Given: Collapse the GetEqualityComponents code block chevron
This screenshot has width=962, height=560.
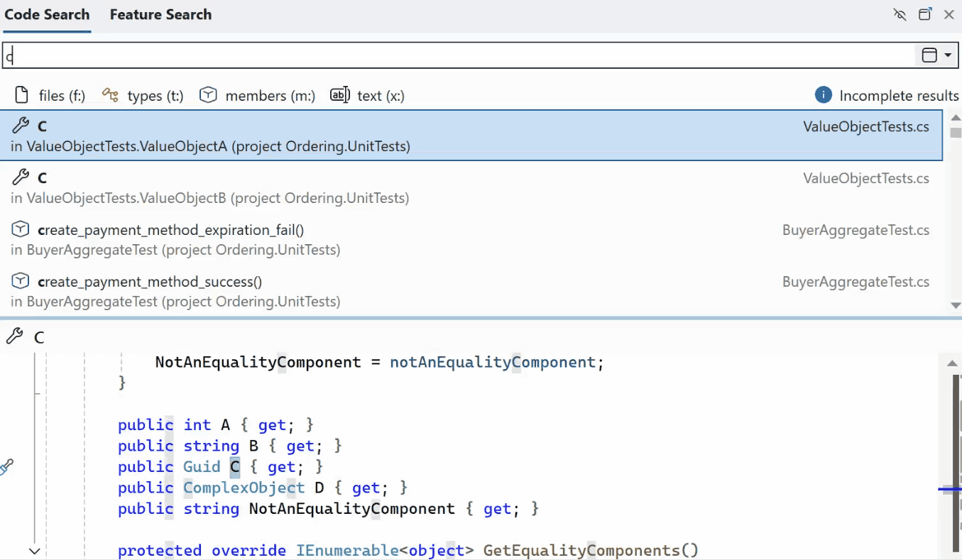Looking at the screenshot, I should [34, 551].
